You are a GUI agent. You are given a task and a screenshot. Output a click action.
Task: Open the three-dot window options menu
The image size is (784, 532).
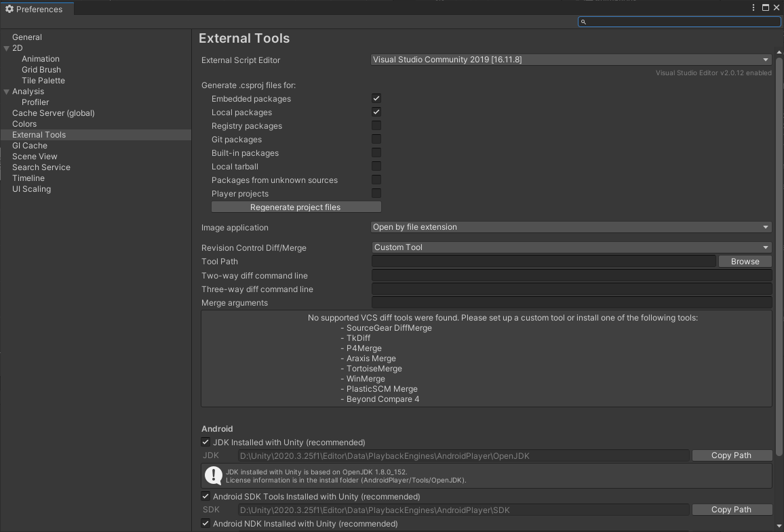click(753, 7)
